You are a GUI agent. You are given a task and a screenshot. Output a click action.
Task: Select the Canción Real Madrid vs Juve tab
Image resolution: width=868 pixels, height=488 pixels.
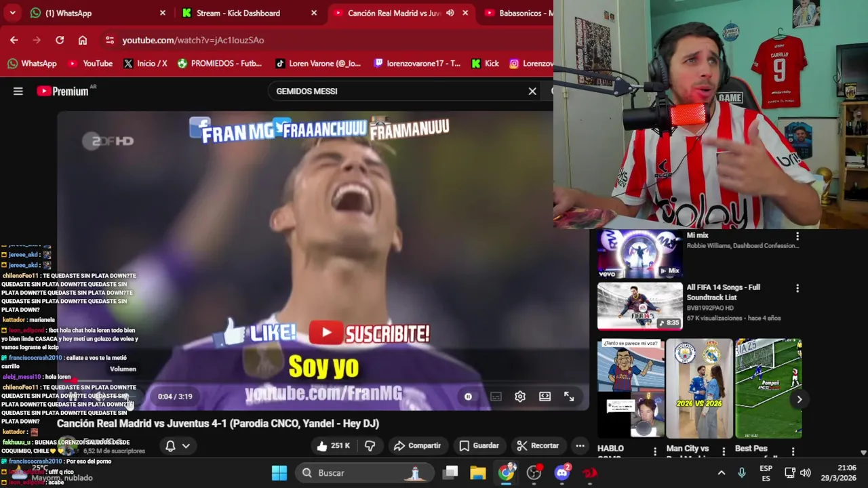(x=400, y=13)
